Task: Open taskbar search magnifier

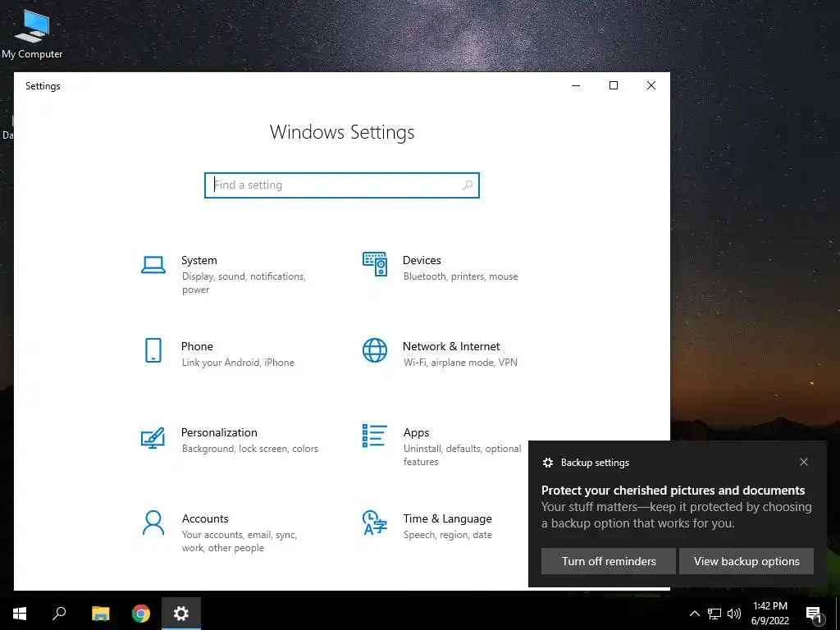Action: coord(59,614)
